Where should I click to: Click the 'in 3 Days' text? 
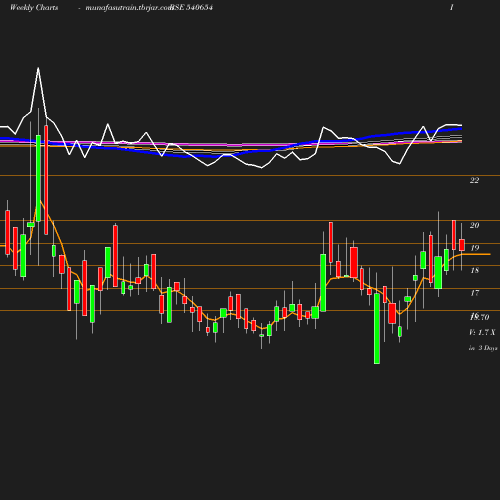[483, 348]
